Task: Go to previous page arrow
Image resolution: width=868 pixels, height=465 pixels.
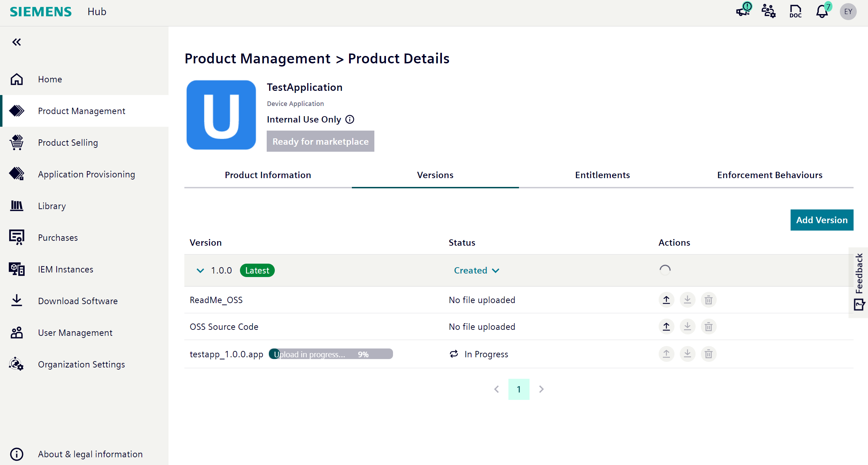Action: coord(496,389)
